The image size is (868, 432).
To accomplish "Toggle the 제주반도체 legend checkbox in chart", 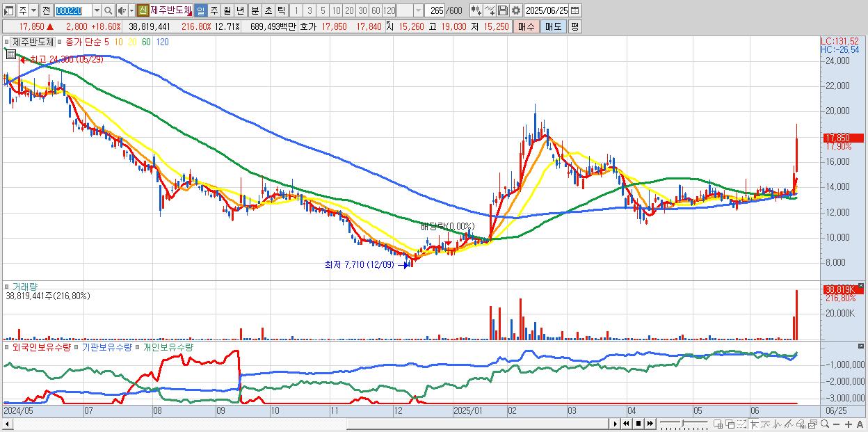I will click(8, 42).
